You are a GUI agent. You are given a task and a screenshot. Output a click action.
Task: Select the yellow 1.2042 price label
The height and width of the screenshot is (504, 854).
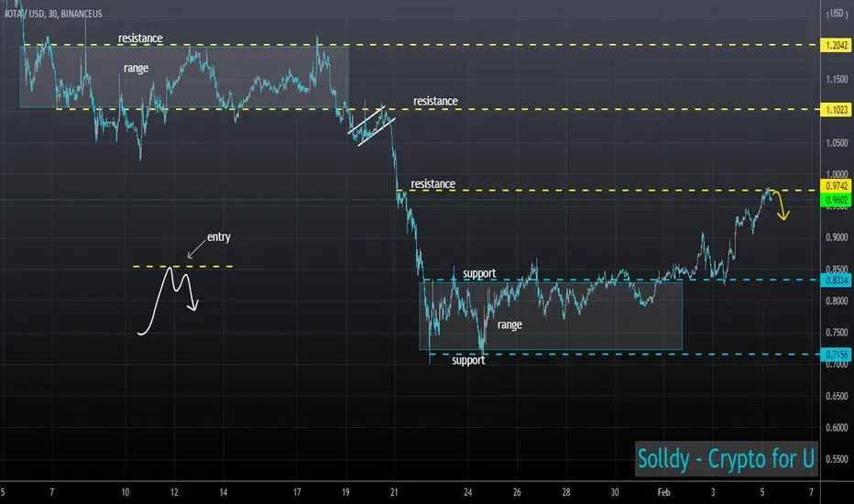coord(836,45)
